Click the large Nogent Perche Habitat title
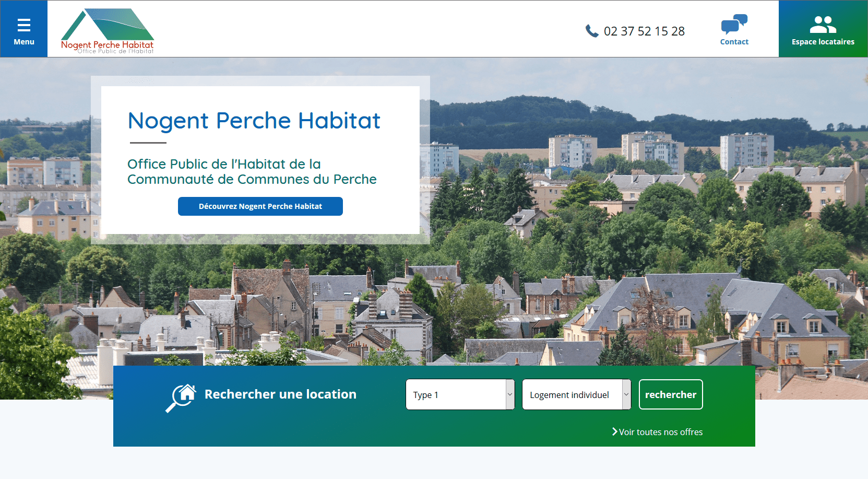 [254, 121]
